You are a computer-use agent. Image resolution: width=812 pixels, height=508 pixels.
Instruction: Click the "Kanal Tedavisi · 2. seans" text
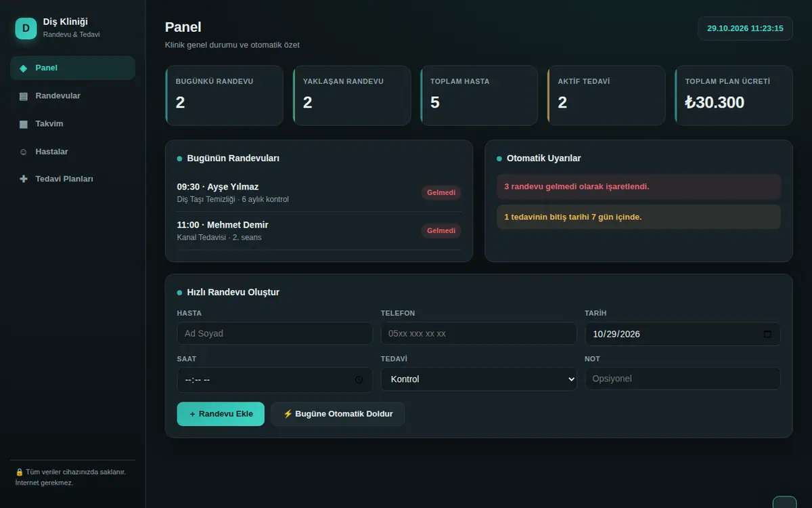(219, 238)
